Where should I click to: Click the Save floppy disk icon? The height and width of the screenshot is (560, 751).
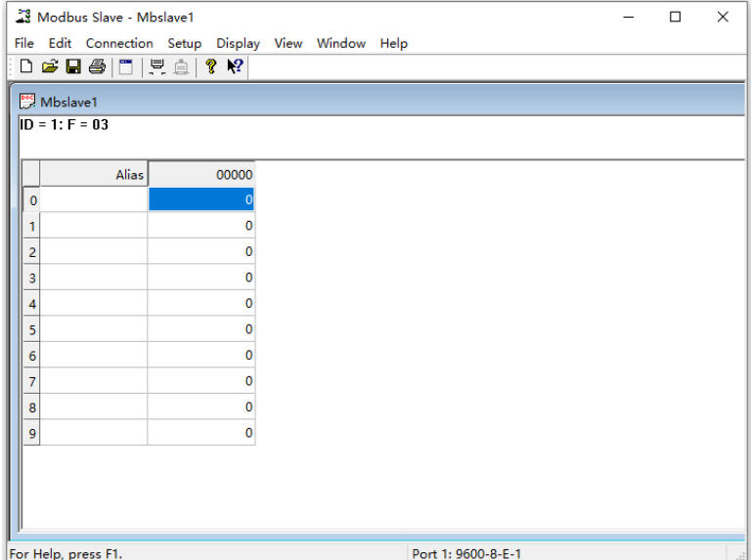pos(73,66)
